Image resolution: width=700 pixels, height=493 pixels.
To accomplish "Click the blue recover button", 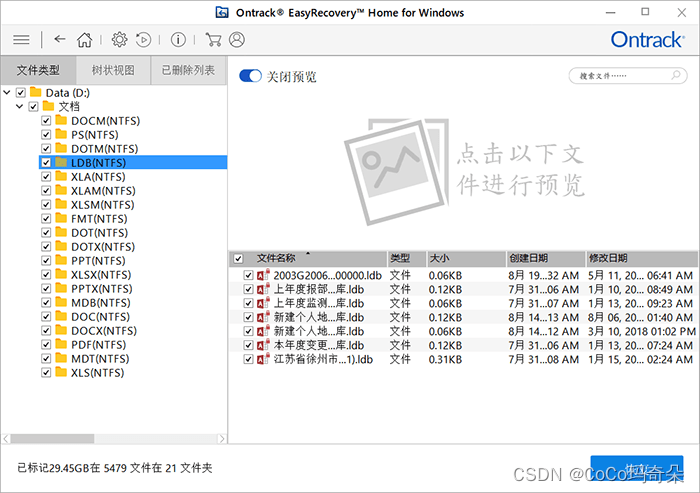I will [x=636, y=468].
